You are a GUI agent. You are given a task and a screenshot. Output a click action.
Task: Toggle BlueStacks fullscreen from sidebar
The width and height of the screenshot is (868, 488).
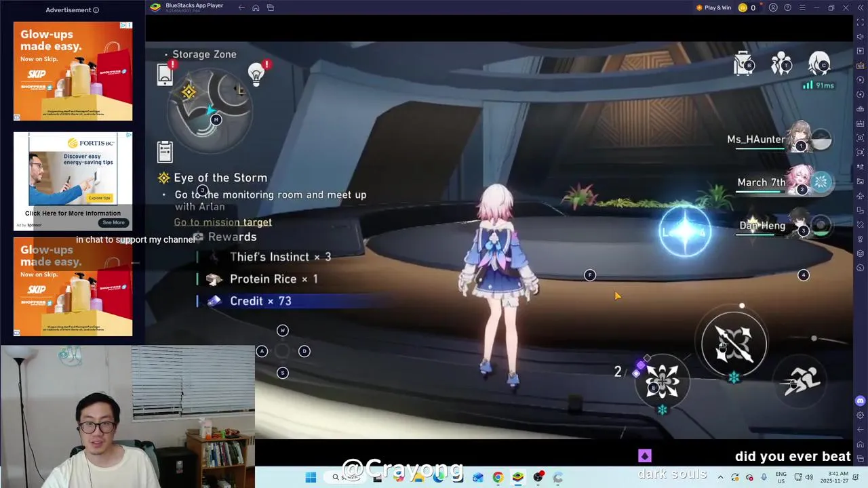861,22
